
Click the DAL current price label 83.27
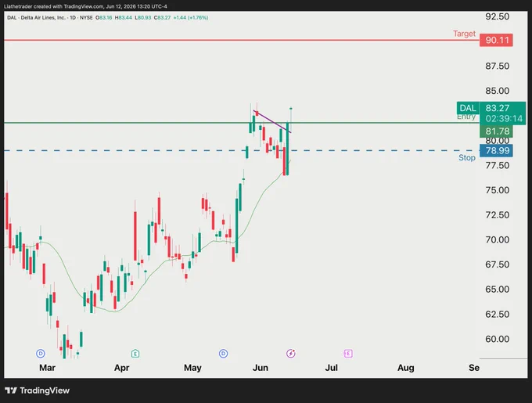pyautogui.click(x=498, y=108)
